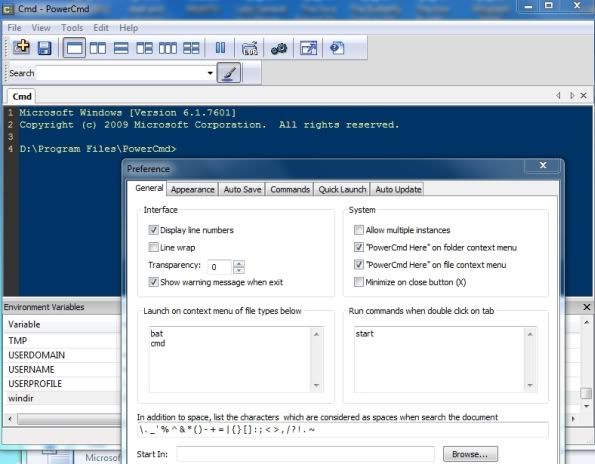Open preferences with the gears icon
Screen dimensions: 595x464
pyautogui.click(x=279, y=49)
